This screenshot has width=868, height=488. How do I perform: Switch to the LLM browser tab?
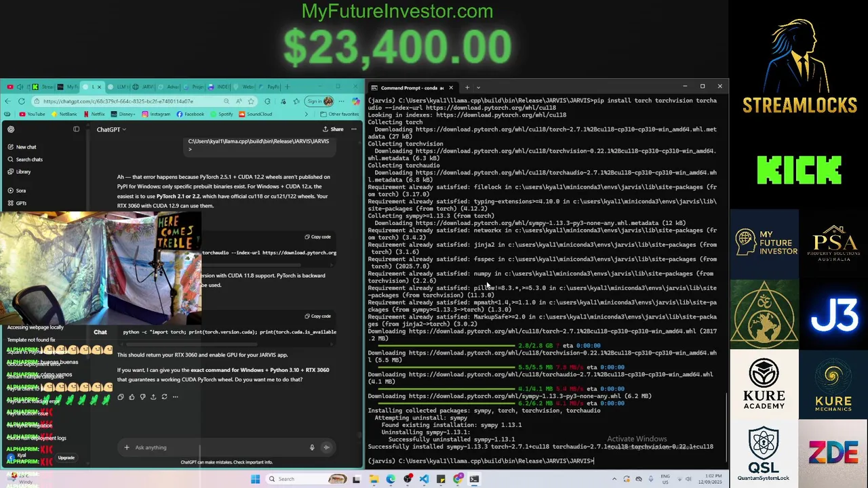coord(117,87)
